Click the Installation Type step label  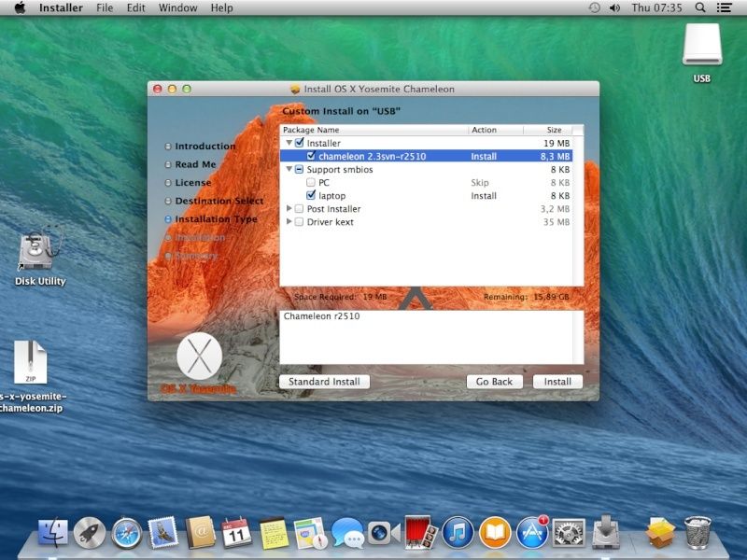216,219
